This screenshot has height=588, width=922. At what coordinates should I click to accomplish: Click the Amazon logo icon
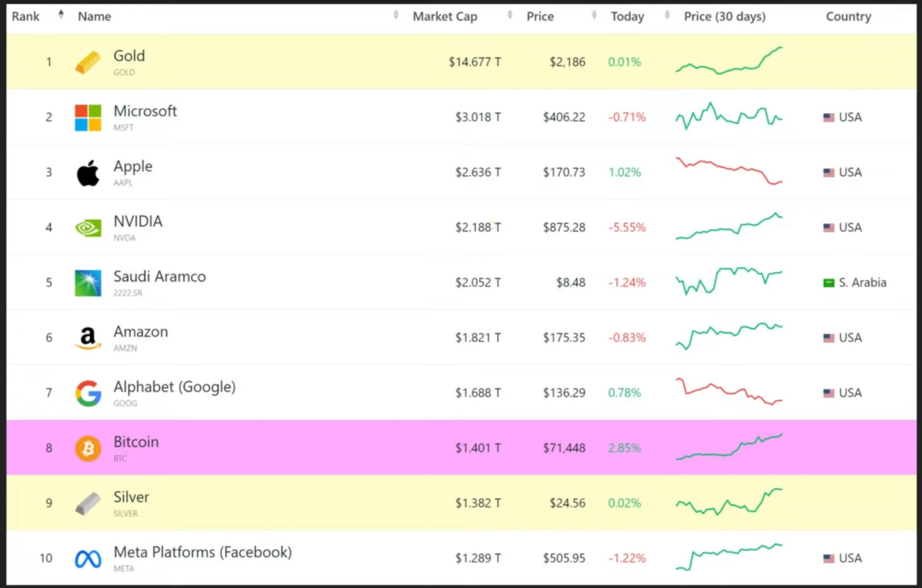coord(88,338)
